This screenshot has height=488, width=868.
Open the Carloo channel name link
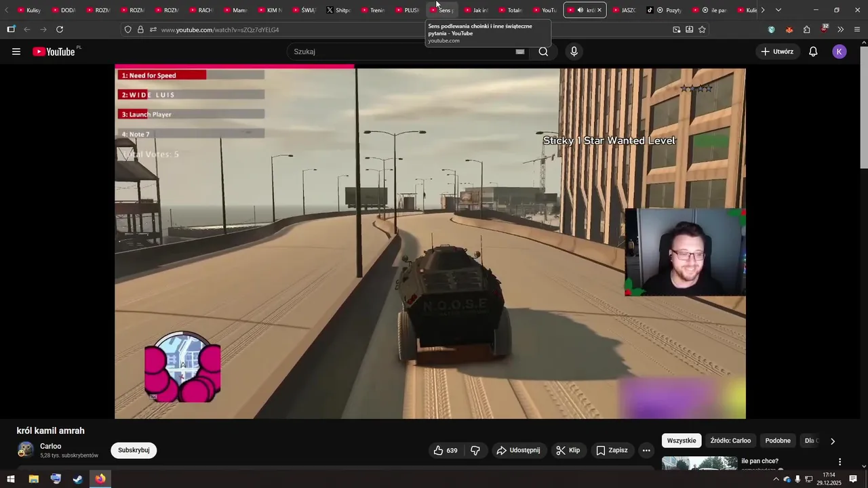[x=51, y=446]
